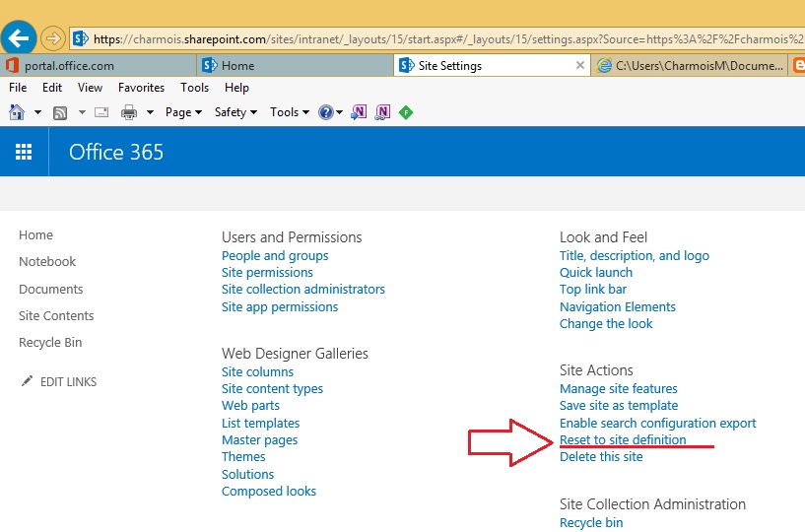Open the File menu
The width and height of the screenshot is (805, 532).
18,88
